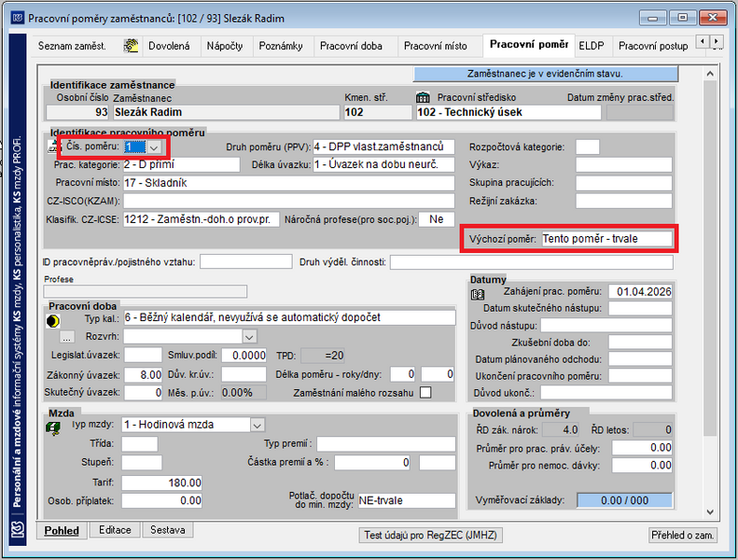The image size is (738, 560).
Task: Click the Prac. kategorie field
Action: point(181,164)
